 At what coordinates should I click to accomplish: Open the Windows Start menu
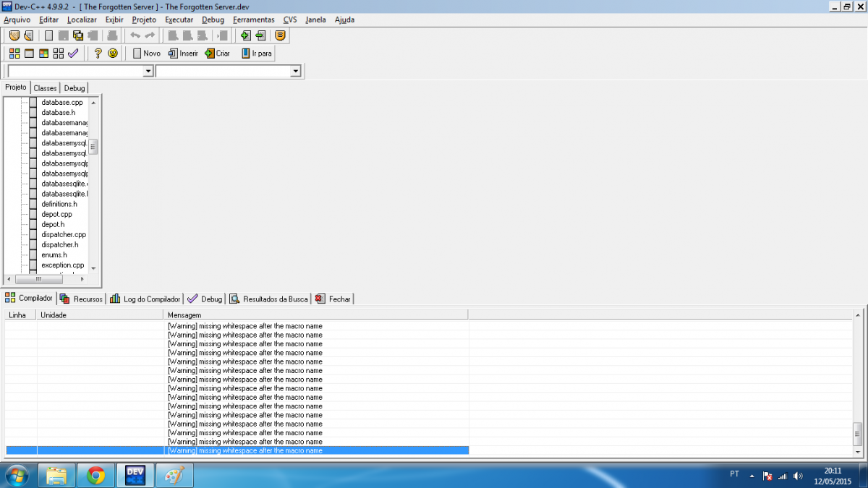[x=16, y=476]
